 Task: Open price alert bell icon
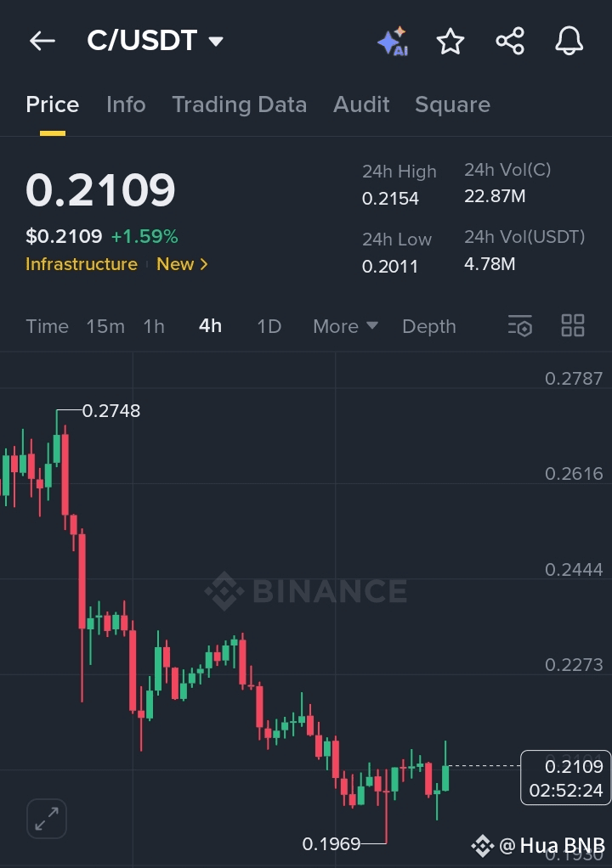click(x=569, y=42)
